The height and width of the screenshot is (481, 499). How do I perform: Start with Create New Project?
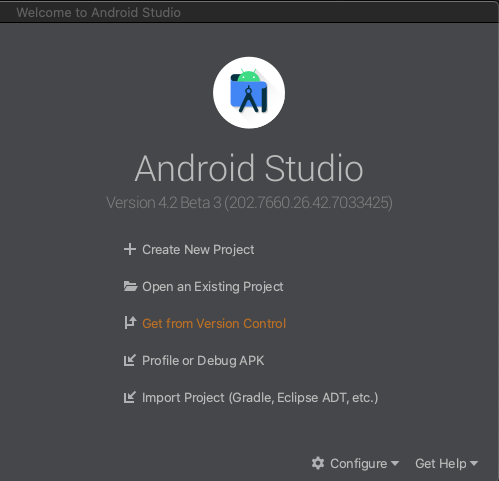[198, 250]
